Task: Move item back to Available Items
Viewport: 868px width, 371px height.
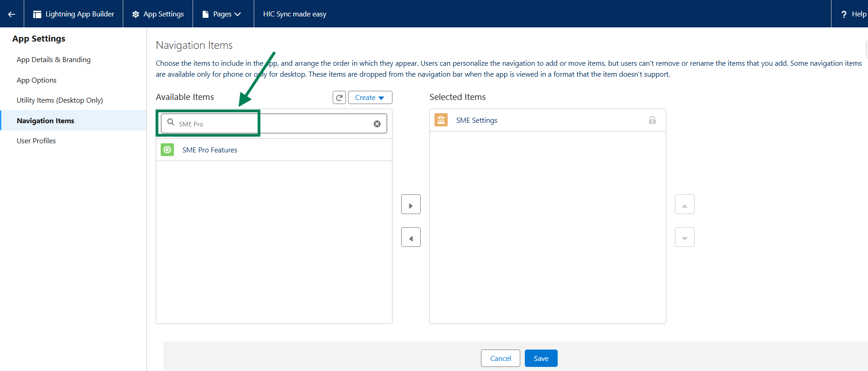Action: pos(411,237)
